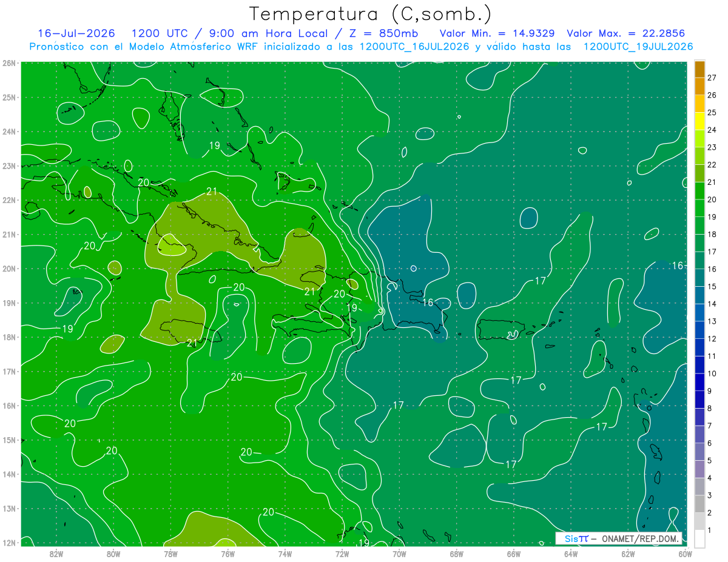The image size is (728, 562).
Task: Pick the blue legend swatch between 13 and 14
Action: 699,312
